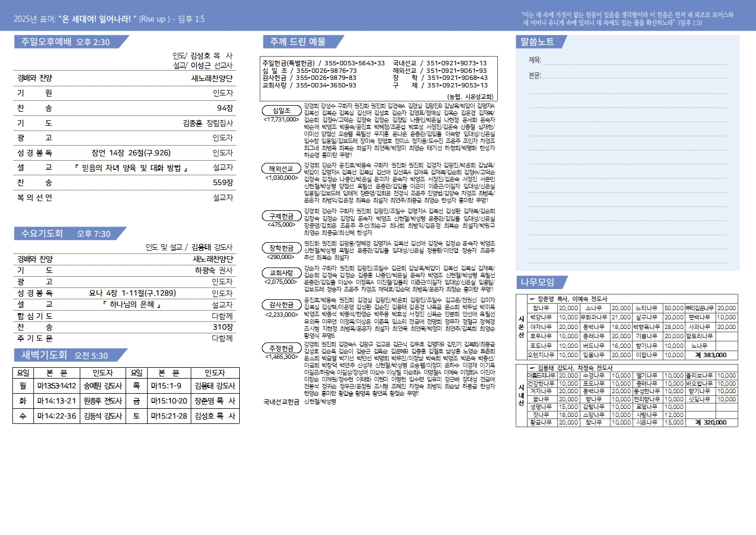Click the sermon title 믿음의 자녀 양육 및 대화 방법
756x535 pixels.
[131, 168]
